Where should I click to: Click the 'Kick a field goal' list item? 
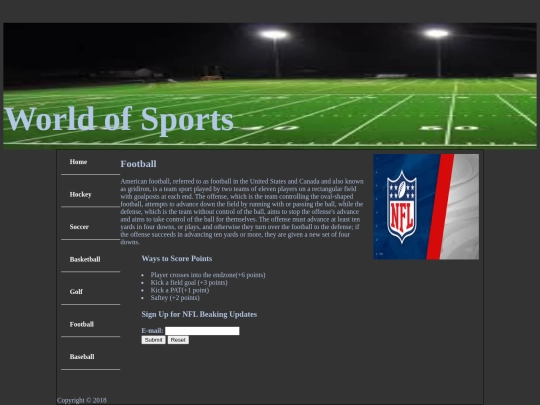189,283
